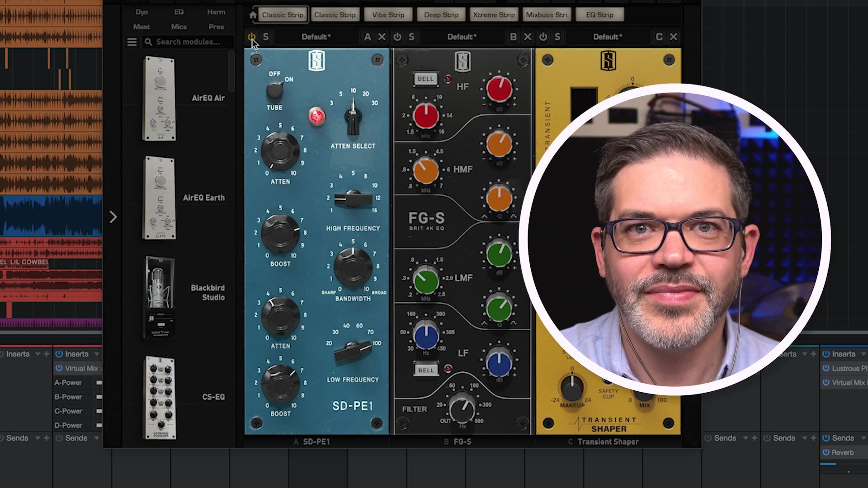This screenshot has height=488, width=868.
Task: Filter modules by Dyn category
Action: (x=142, y=12)
